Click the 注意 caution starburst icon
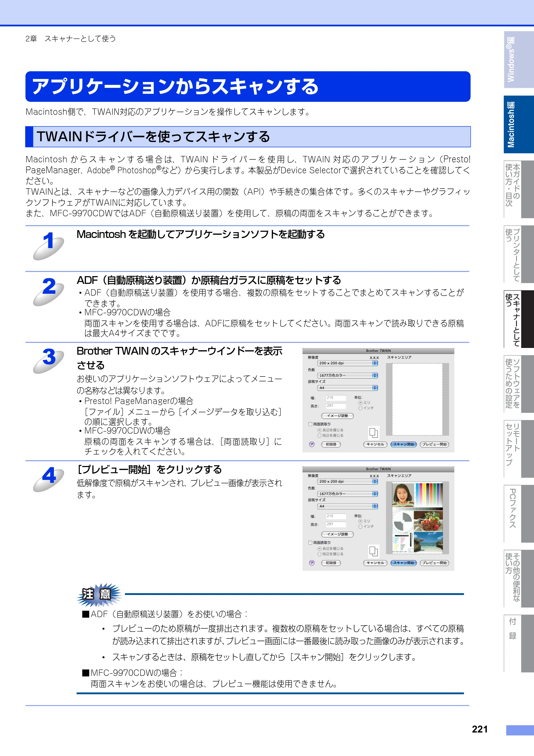The height and width of the screenshot is (756, 534). point(99,595)
